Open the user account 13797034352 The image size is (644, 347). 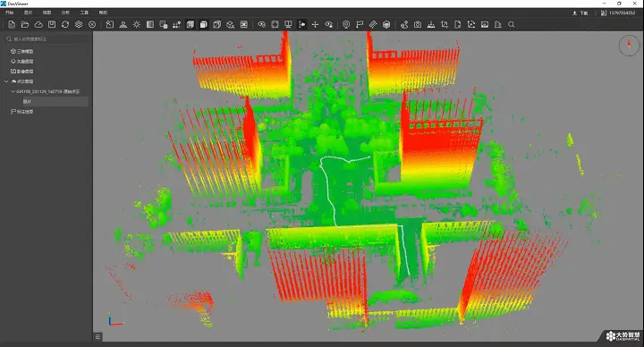618,13
